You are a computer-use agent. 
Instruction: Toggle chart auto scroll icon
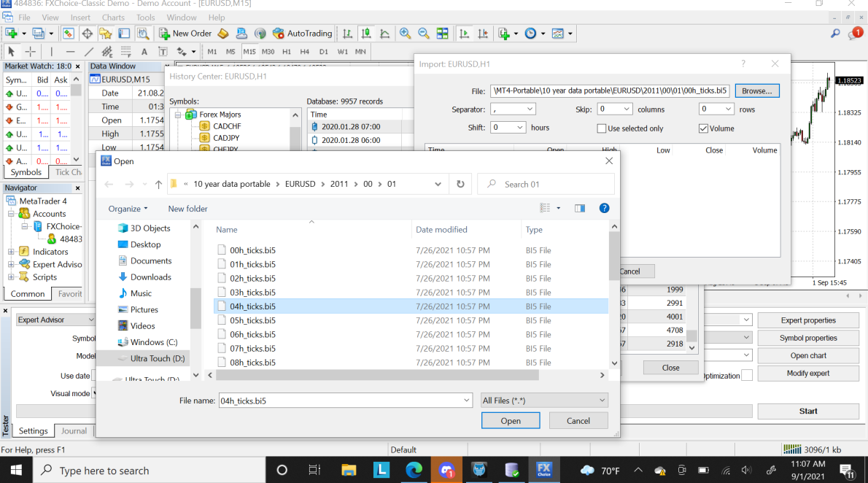coord(464,34)
